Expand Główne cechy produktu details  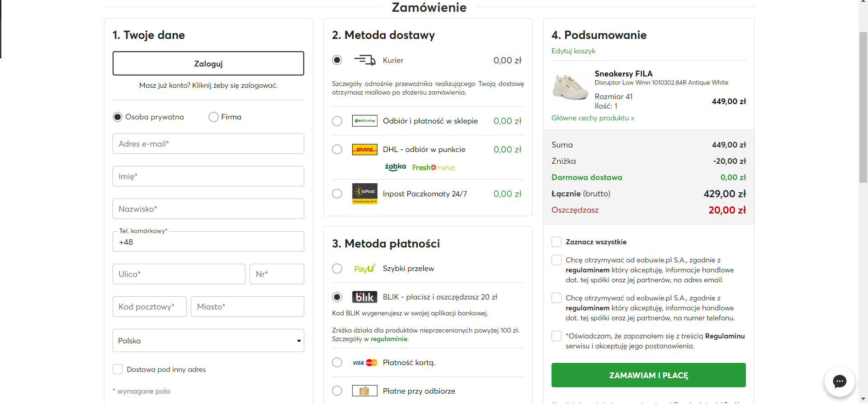click(x=592, y=118)
